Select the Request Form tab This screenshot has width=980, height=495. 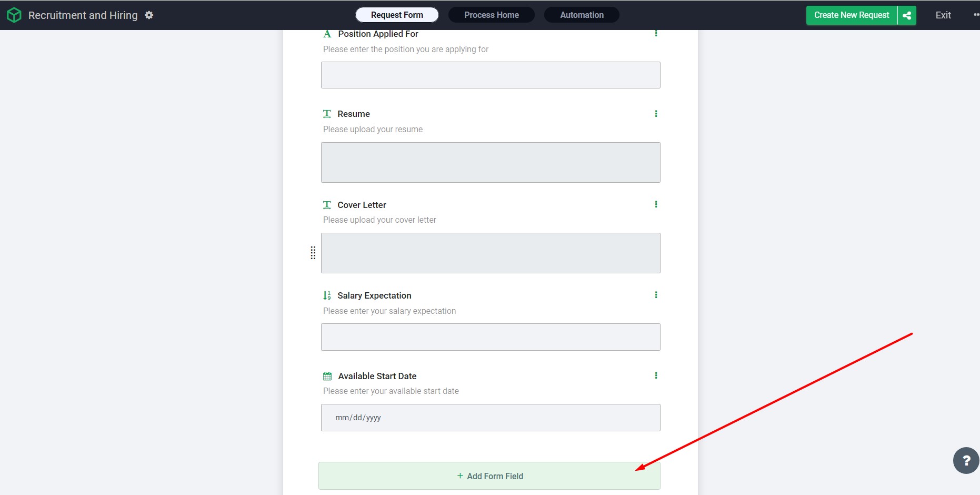pyautogui.click(x=397, y=15)
